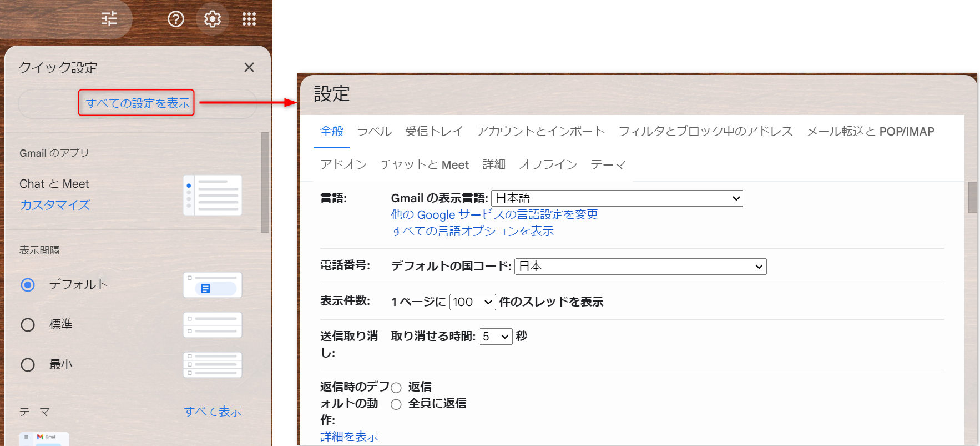
Task: Click the 最小 density preview thumbnail
Action: [x=213, y=365]
